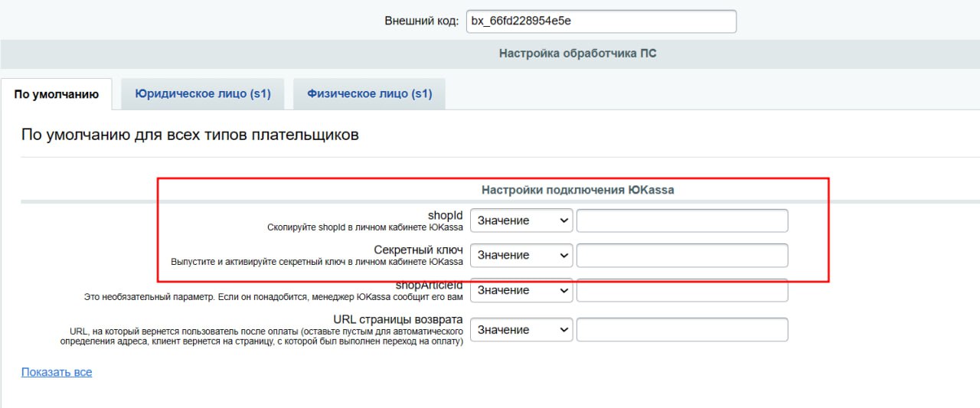Image resolution: width=980 pixels, height=408 pixels.
Task: Click the hint Скопируйте shopId в личном кабинете
Action: tap(365, 227)
